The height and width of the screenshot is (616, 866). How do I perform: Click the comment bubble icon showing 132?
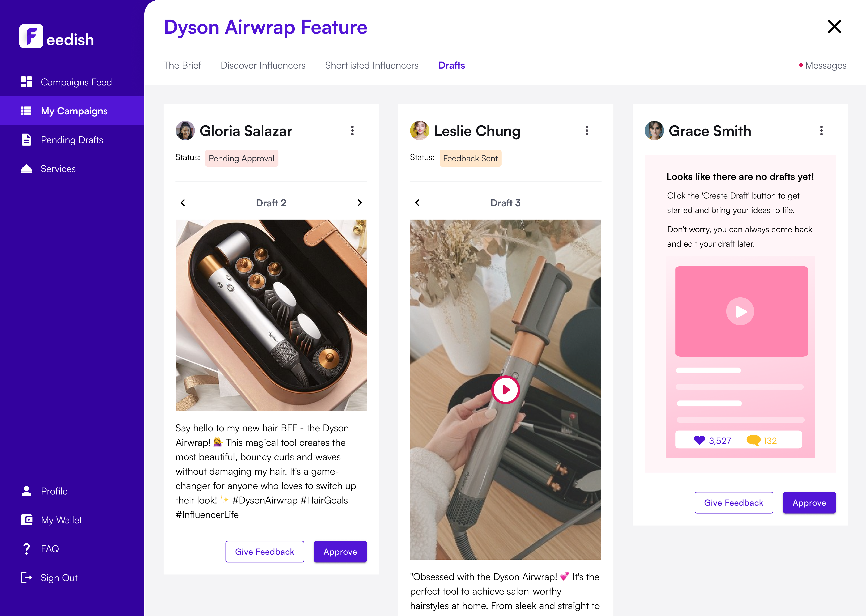pyautogui.click(x=753, y=440)
